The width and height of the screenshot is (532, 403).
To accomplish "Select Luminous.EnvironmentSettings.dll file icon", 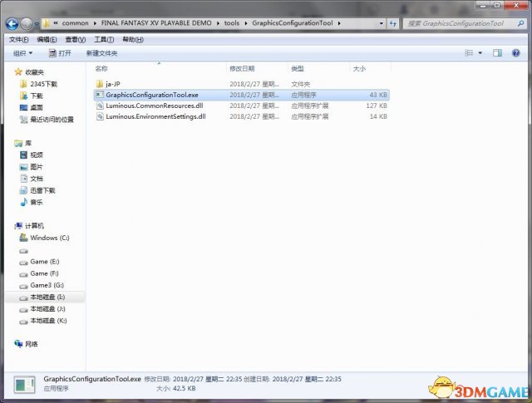I will point(100,116).
